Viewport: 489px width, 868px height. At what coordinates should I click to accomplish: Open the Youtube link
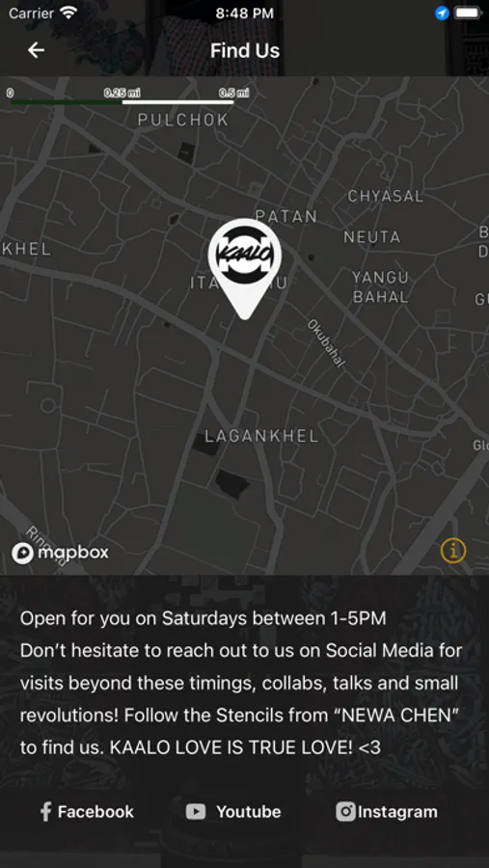click(x=233, y=811)
